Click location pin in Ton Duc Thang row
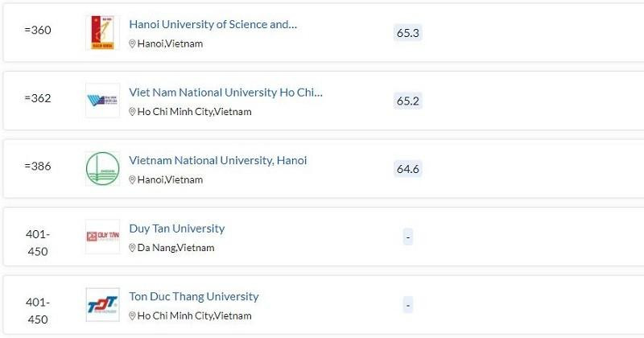Image resolution: width=644 pixels, height=338 pixels. pos(133,316)
